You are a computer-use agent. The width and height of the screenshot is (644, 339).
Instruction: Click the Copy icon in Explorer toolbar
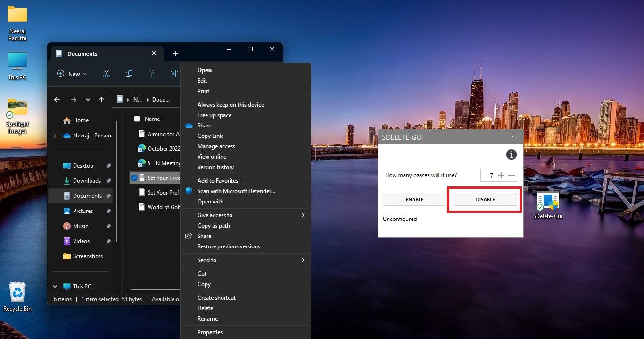coord(129,74)
